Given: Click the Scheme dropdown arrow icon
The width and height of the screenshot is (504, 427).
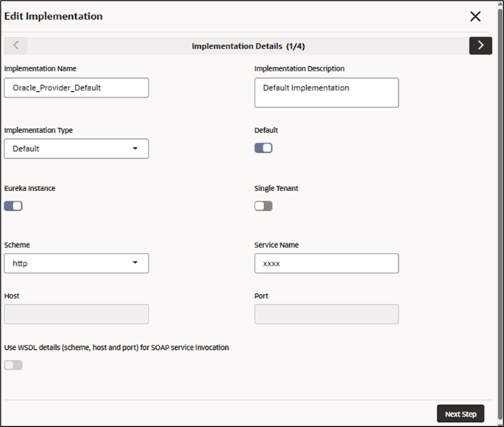Looking at the screenshot, I should [135, 263].
